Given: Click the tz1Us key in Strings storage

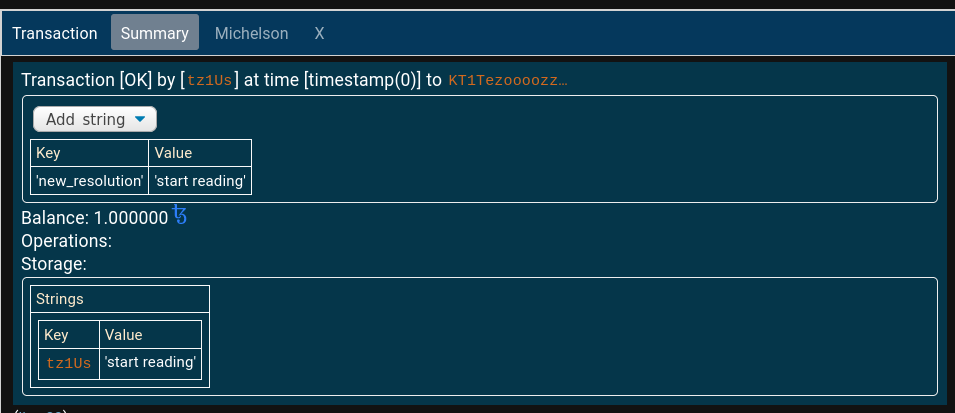Looking at the screenshot, I should 69,363.
